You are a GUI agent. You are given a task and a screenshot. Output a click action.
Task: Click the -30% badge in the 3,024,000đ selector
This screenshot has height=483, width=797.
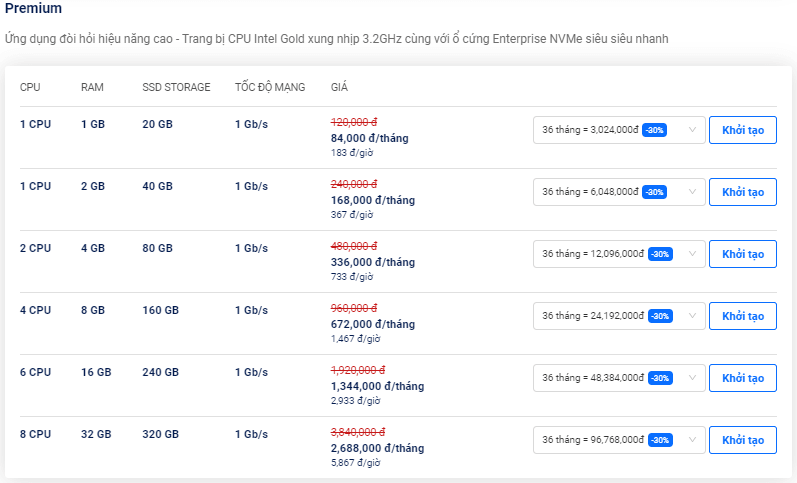pos(655,130)
